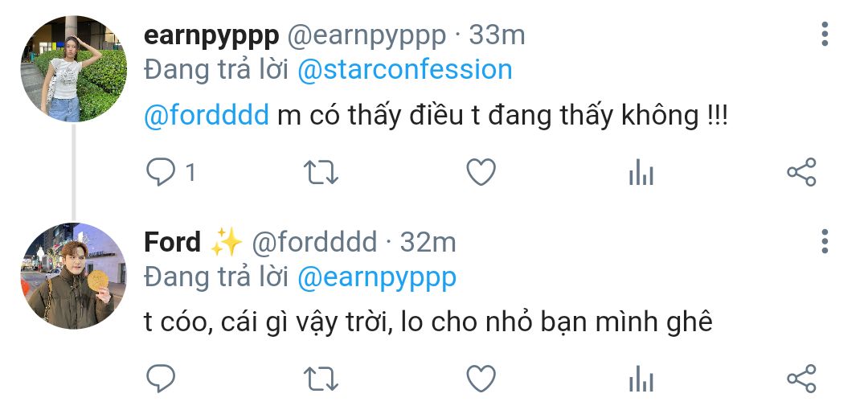
Task: Reply to Ford's tweet
Action: [x=161, y=379]
